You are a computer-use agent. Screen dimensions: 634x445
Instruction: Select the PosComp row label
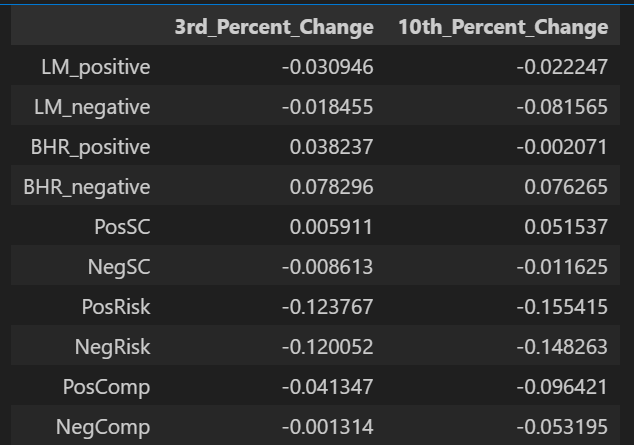(x=107, y=387)
